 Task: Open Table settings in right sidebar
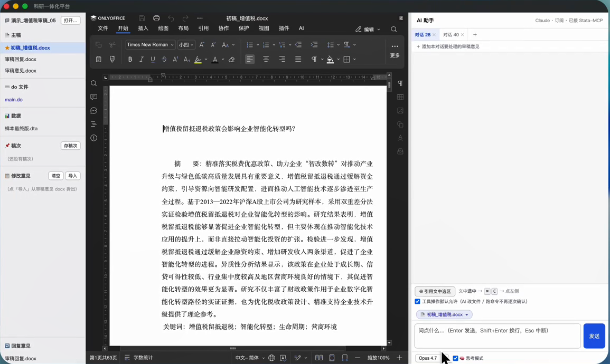[400, 97]
